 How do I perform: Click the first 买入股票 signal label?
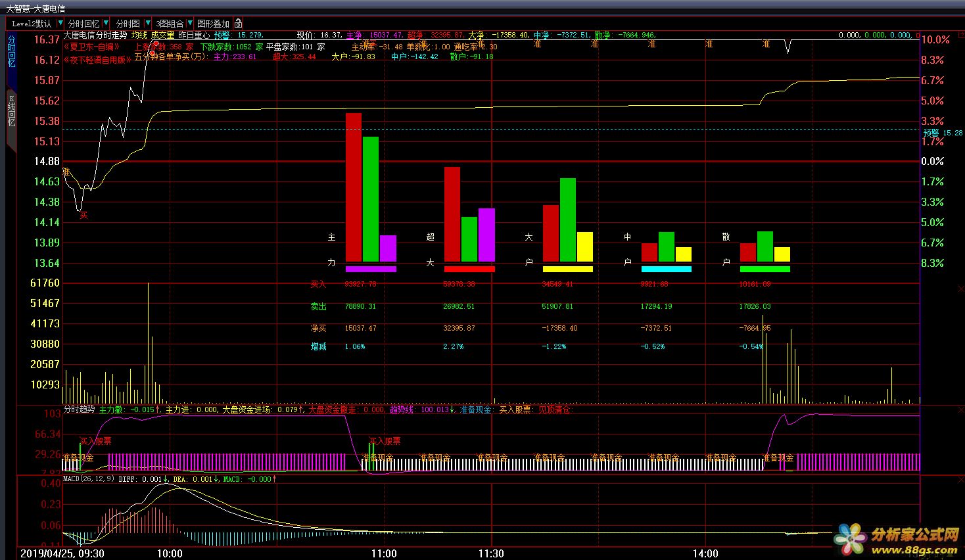tap(96, 441)
